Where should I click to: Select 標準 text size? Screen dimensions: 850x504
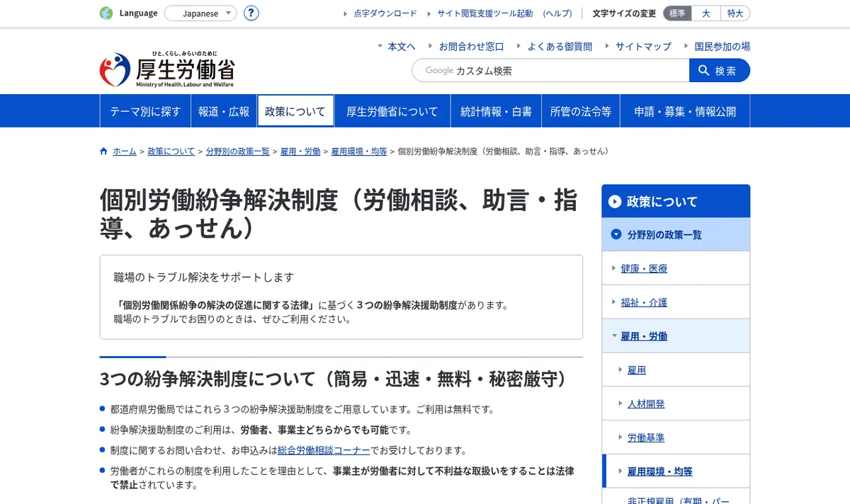677,13
